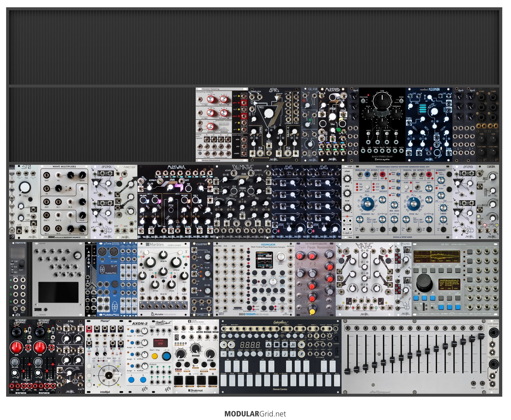Screen dimensions: 511x420
Task: Click the blue A button on AXON-2
Action: click(131, 380)
